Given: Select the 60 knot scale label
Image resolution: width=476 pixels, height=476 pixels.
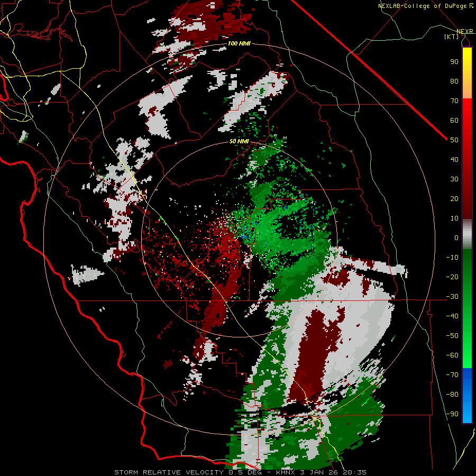Looking at the screenshot, I should click(x=454, y=121).
